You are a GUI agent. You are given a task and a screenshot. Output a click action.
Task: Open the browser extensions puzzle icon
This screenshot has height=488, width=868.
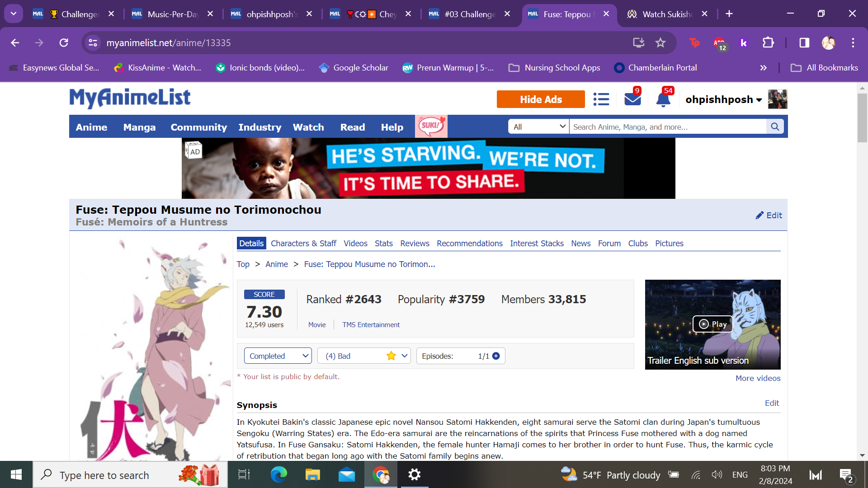tap(768, 43)
